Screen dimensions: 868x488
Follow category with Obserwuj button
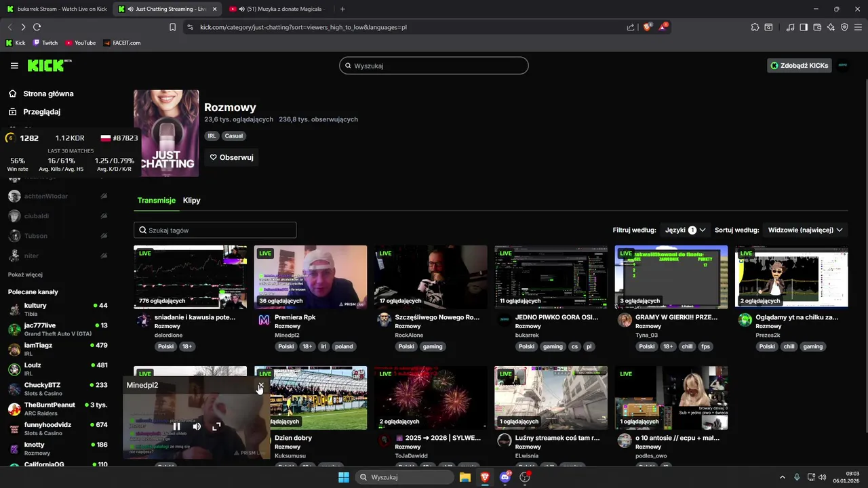231,157
